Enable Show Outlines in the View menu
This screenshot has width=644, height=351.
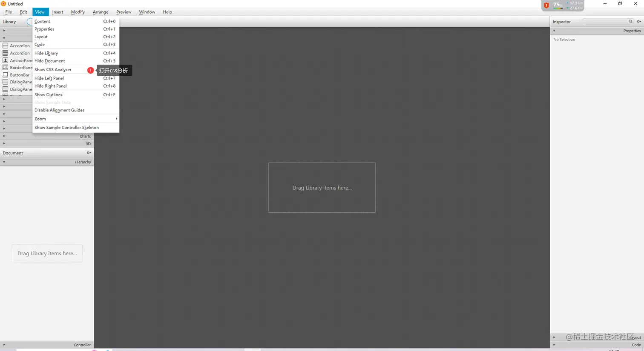48,94
